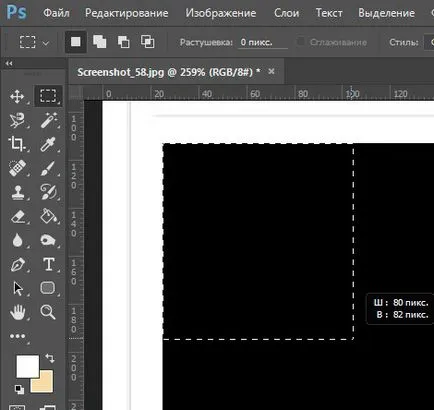
Task: Select the Brush tool
Action: pos(48,168)
